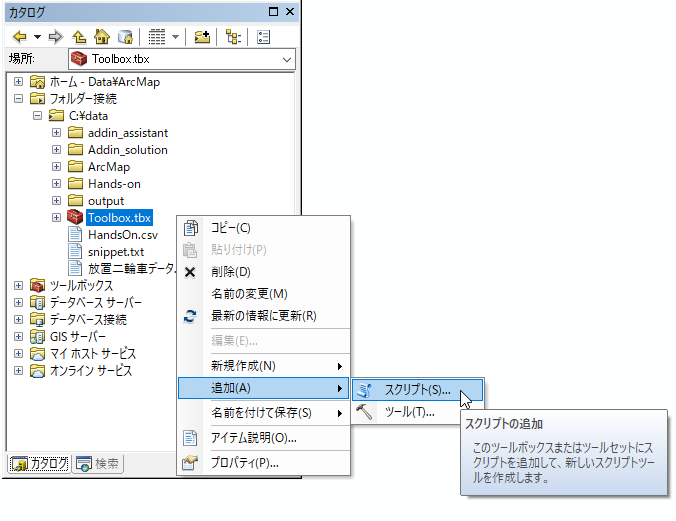
Task: Choose アイテム説明(O)... menu entry
Action: coord(263,438)
